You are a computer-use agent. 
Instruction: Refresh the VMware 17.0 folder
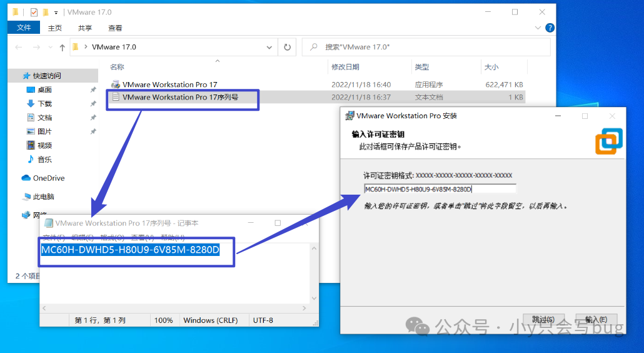[x=287, y=48]
